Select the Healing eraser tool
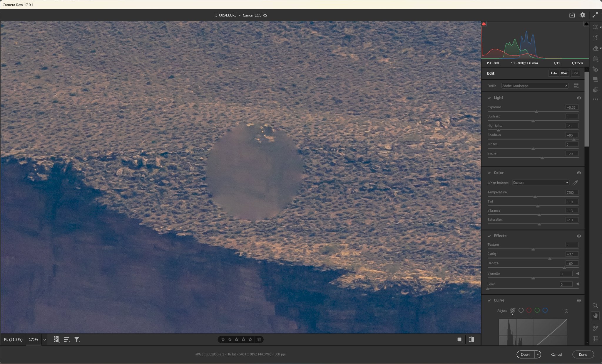602x364 pixels. point(595,48)
